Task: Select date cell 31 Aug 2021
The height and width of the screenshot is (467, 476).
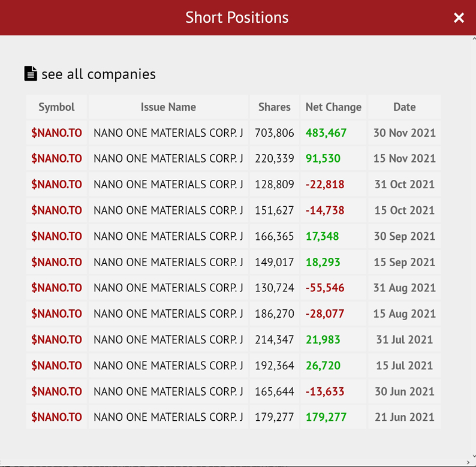Action: coord(404,288)
